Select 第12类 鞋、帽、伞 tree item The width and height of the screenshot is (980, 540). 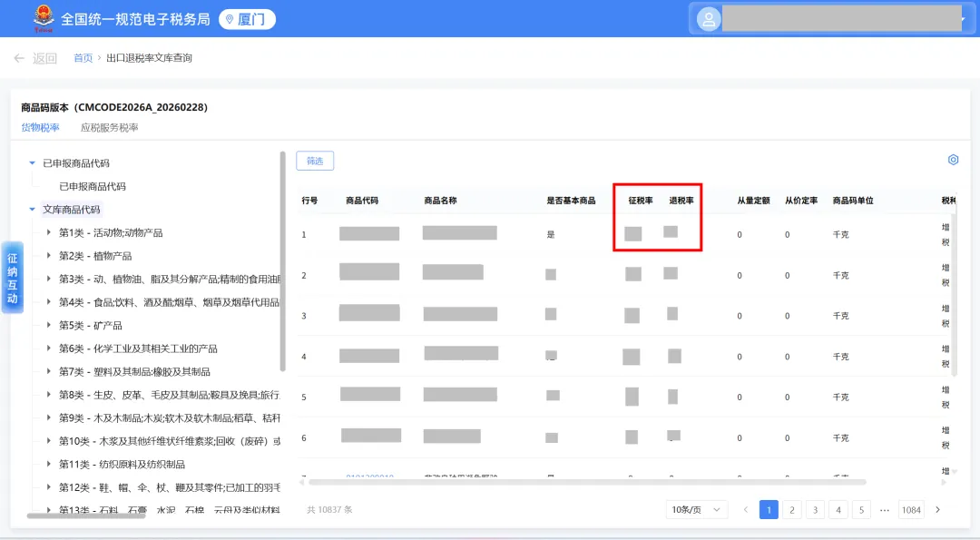[x=170, y=486]
